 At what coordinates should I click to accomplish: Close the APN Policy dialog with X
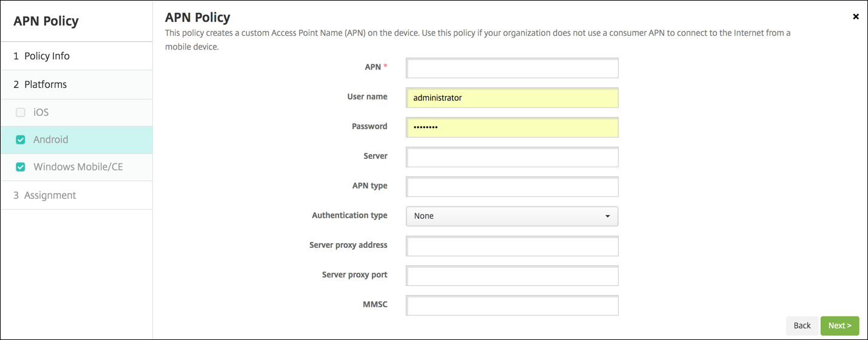pyautogui.click(x=856, y=17)
